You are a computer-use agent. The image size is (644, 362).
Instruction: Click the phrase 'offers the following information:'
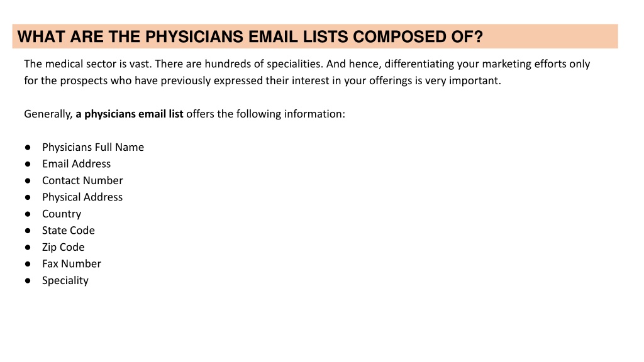tap(266, 114)
